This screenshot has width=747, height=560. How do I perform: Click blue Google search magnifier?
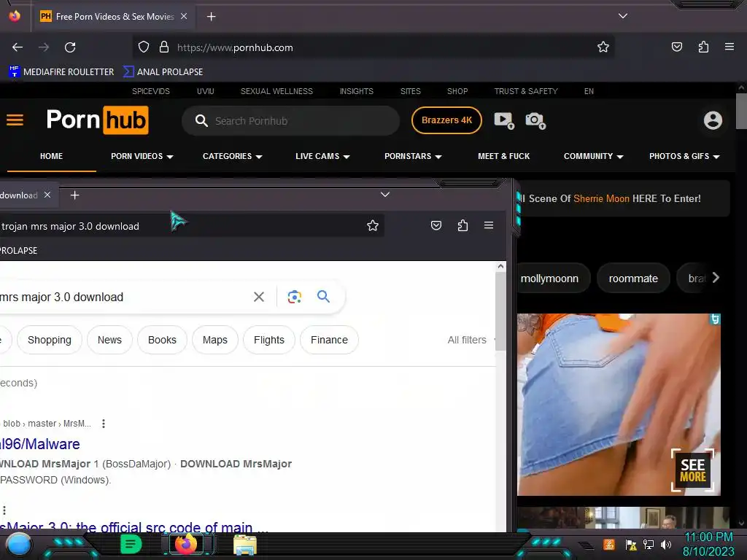coord(323,296)
